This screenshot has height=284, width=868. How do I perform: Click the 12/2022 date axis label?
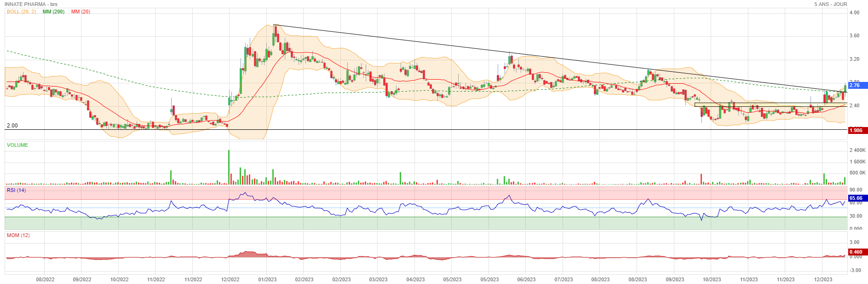click(x=230, y=279)
